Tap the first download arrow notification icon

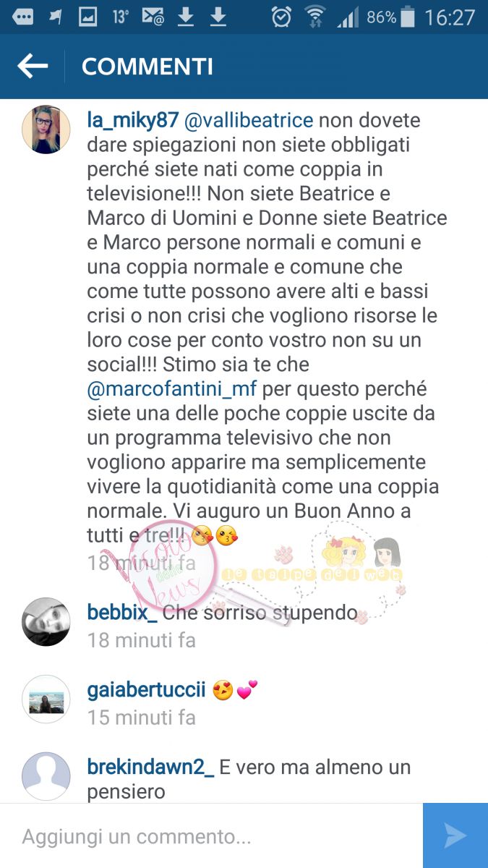(186, 17)
